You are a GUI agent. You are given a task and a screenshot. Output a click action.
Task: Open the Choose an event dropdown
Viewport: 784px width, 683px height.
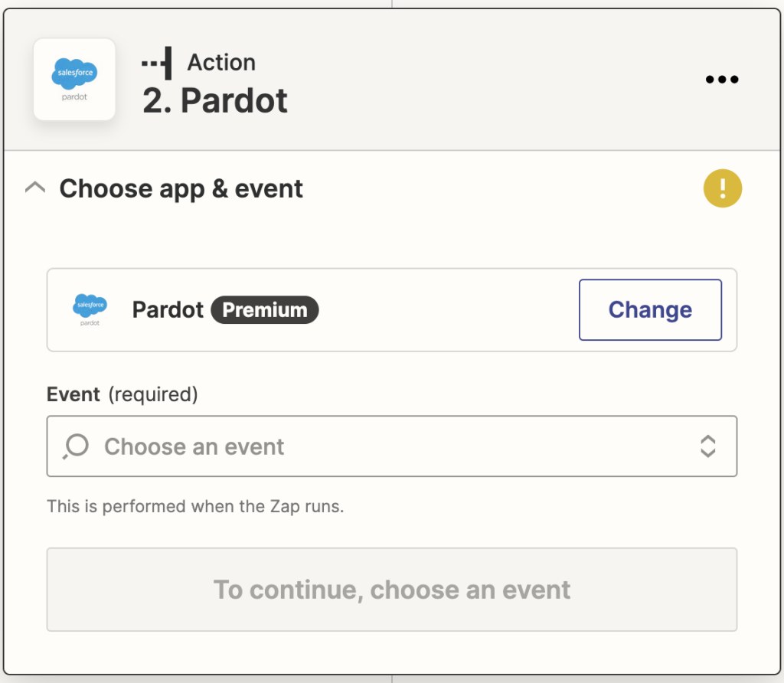(392, 446)
